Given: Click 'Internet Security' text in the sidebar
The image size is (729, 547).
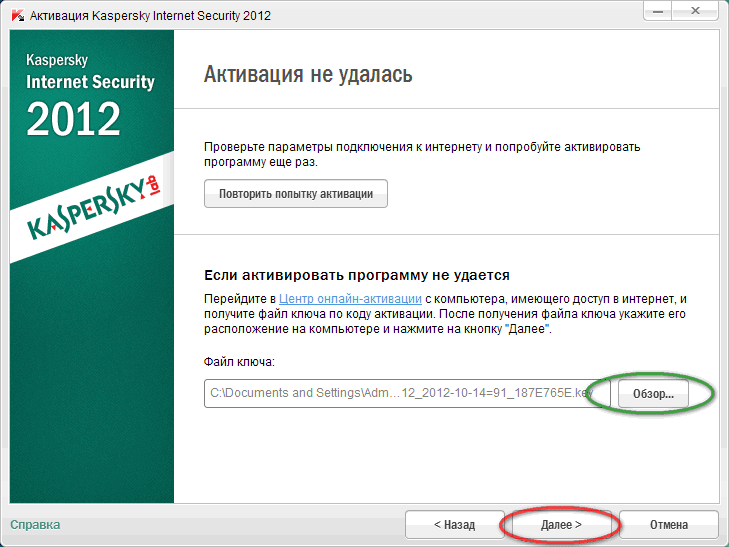Looking at the screenshot, I should pos(90,82).
